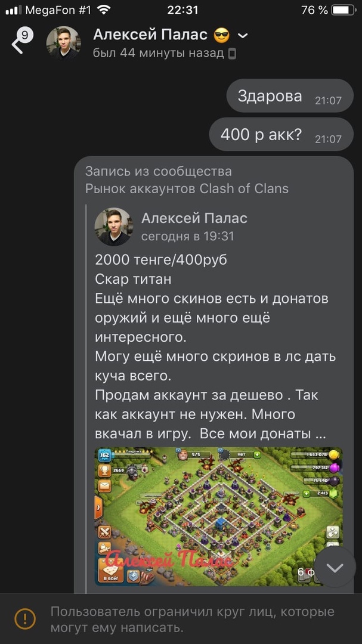Viewport: 362px width, 644px height.
Task: Tap restricted messaging notice text
Action: point(192,620)
